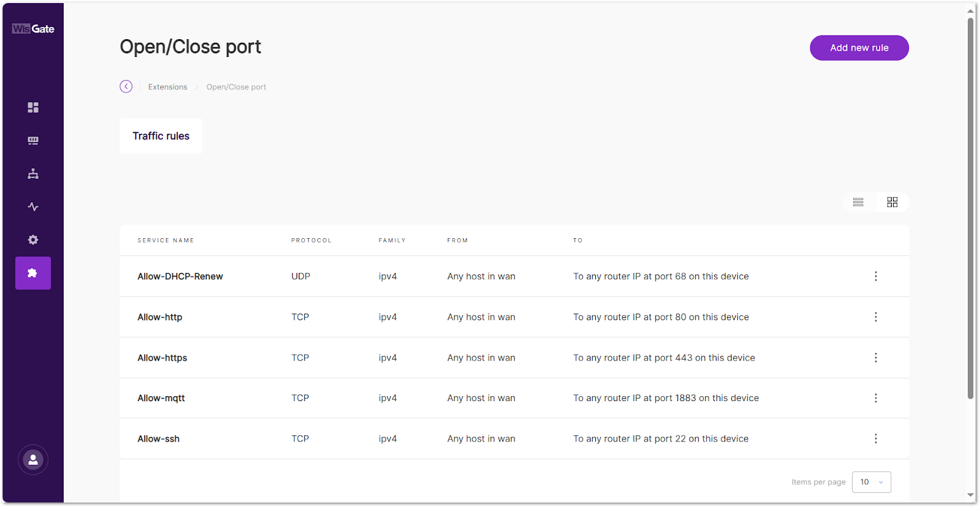The width and height of the screenshot is (980, 507).
Task: Click the WisGate logo
Action: point(33,29)
